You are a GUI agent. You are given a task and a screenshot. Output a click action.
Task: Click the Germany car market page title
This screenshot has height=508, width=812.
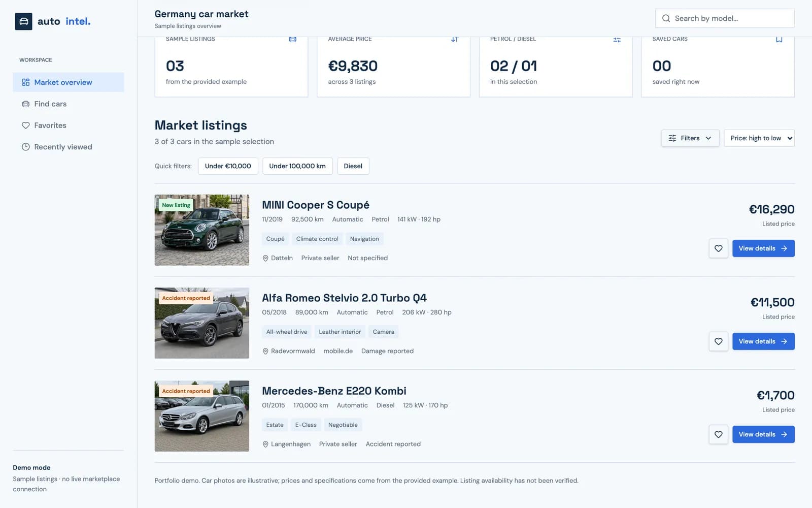[201, 14]
